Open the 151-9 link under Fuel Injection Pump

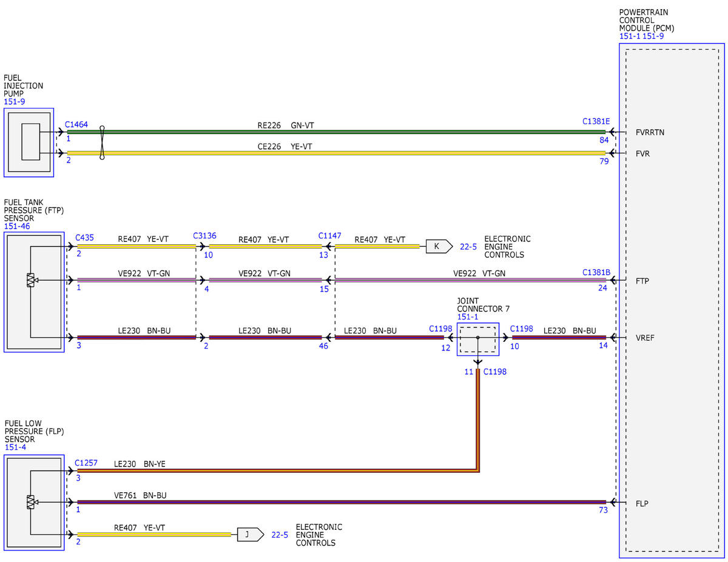pyautogui.click(x=15, y=101)
